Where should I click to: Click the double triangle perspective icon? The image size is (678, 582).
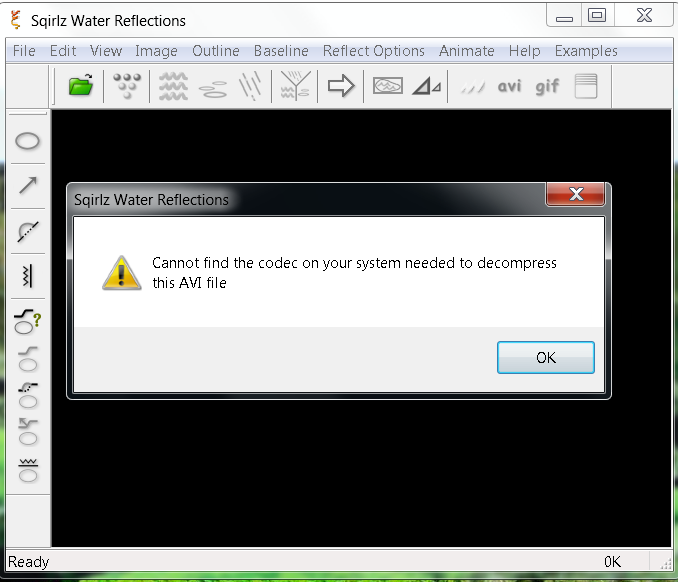(x=427, y=86)
